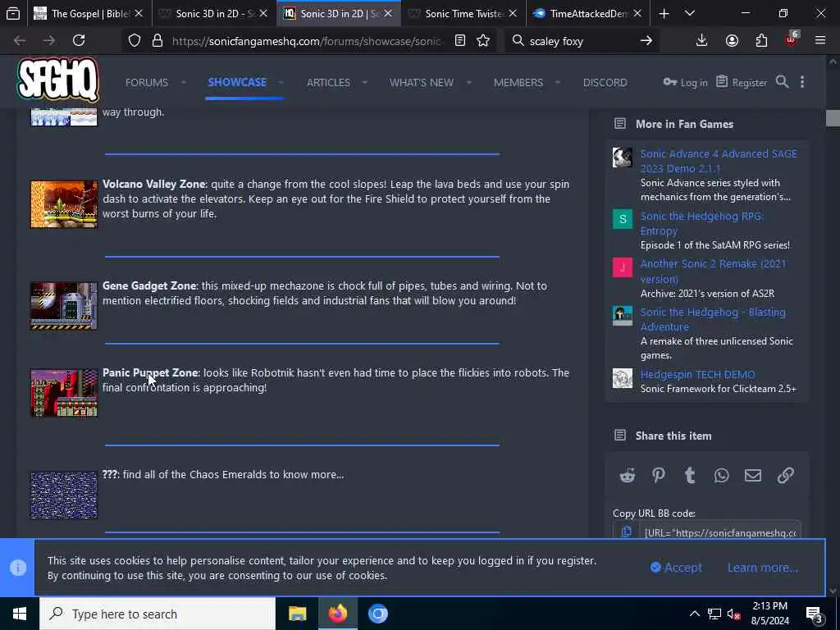Image resolution: width=840 pixels, height=630 pixels.
Task: Click the Gene Gadget Zone thumbnail
Action: tap(64, 306)
